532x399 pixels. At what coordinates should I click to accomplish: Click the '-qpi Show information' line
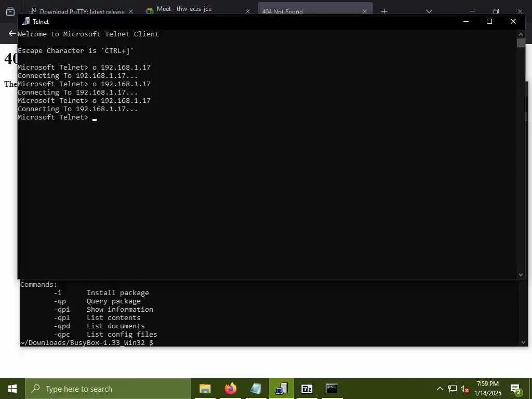[103, 310]
